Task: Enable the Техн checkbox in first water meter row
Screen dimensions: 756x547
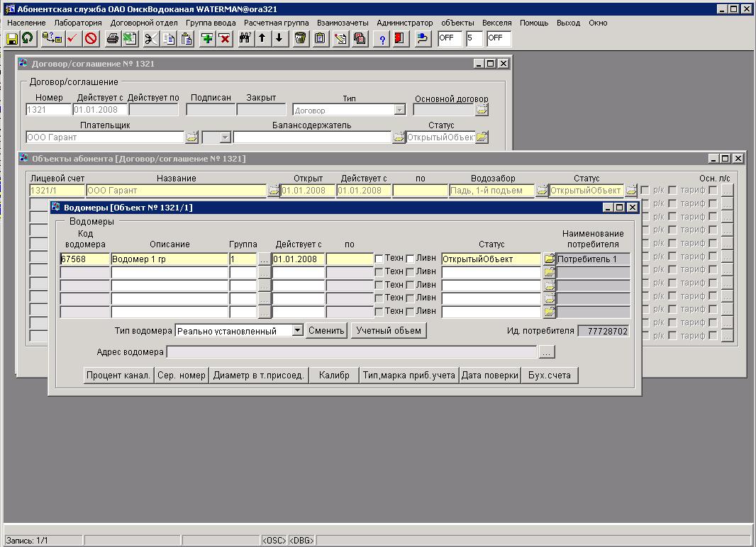Action: coord(379,259)
